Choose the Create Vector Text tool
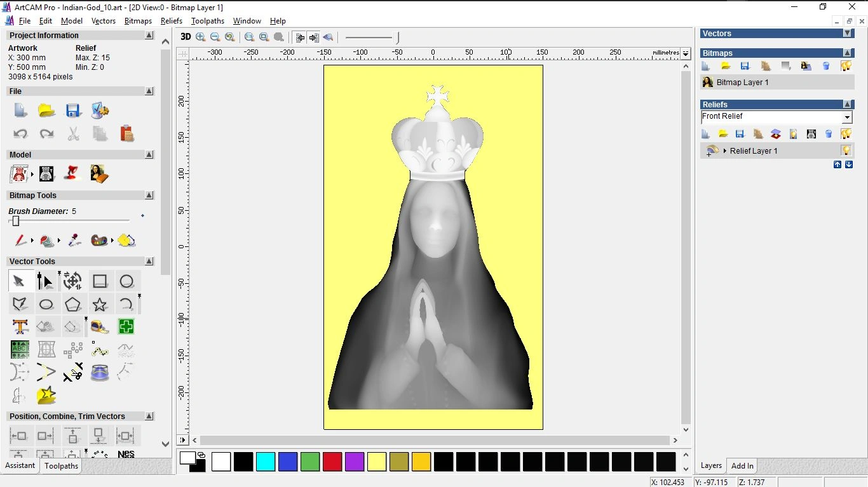This screenshot has width=868, height=487. [x=20, y=327]
